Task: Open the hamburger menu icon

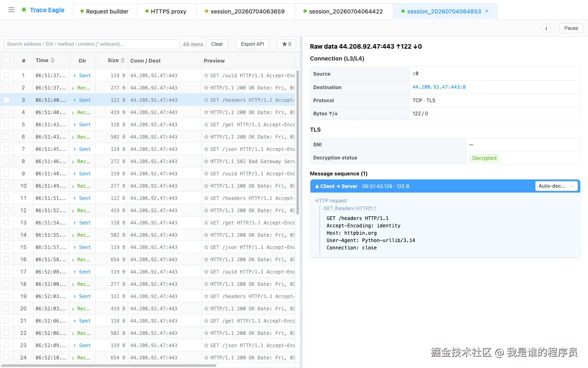Action: pyautogui.click(x=11, y=10)
